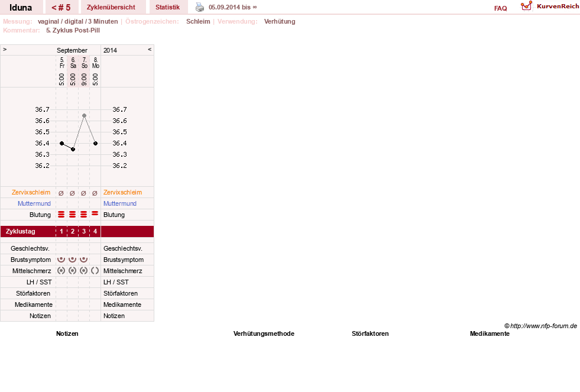The image size is (580, 392).
Task: Click the Verhütungsmethode heading at the bottom
Action: click(x=264, y=333)
